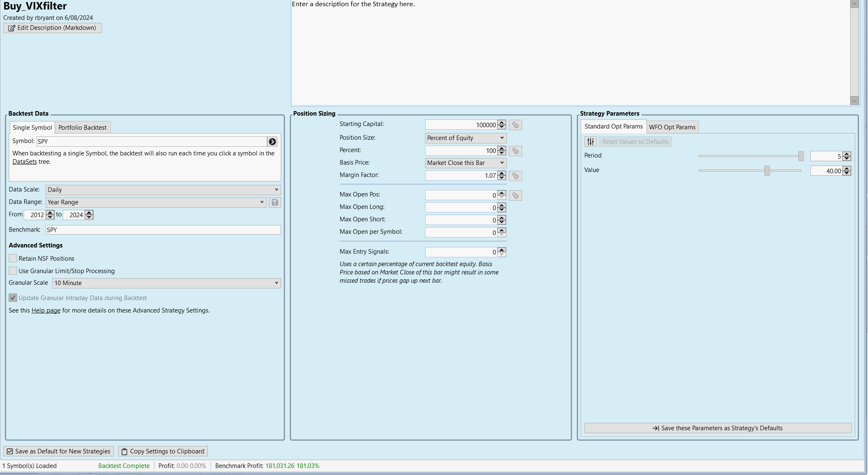868x475 pixels.
Task: Click gear icon next to Margin Factor
Action: point(515,176)
